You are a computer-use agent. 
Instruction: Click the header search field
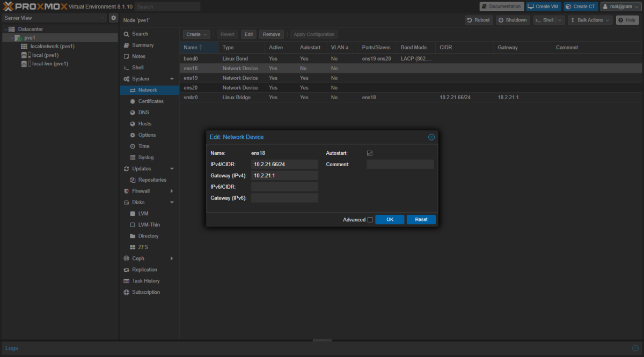[167, 6]
